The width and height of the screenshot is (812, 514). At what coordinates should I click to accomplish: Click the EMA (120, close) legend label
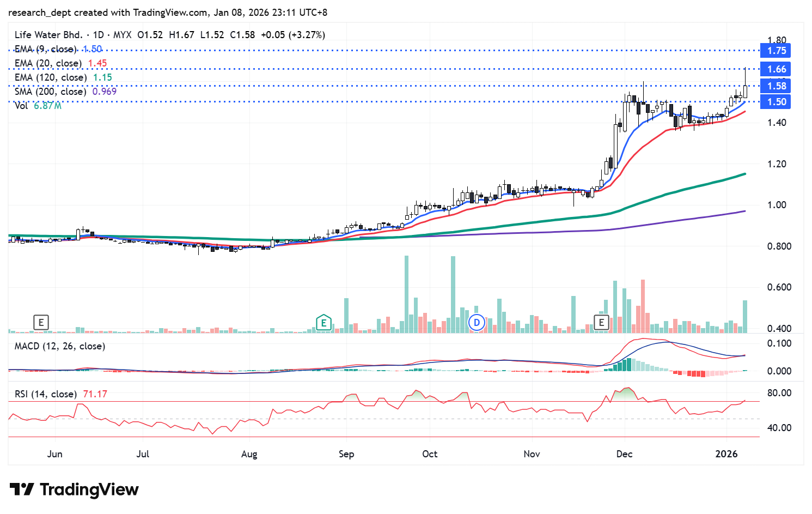[50, 77]
